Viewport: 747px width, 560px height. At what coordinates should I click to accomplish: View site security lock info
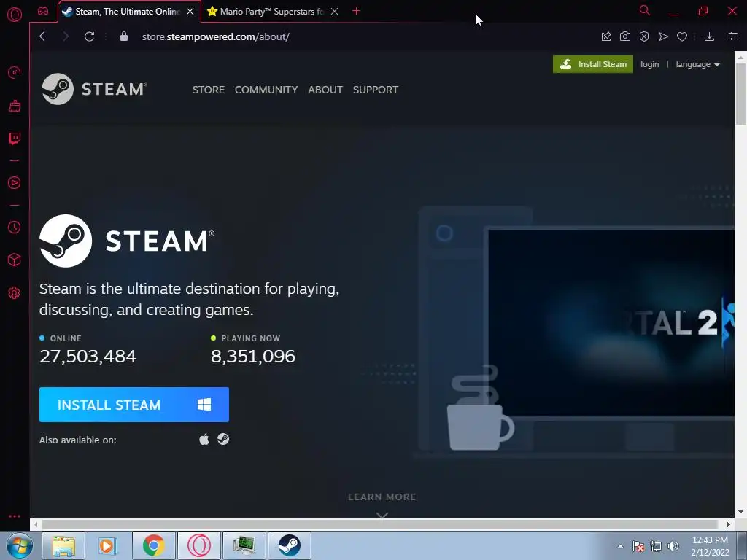[x=124, y=36]
